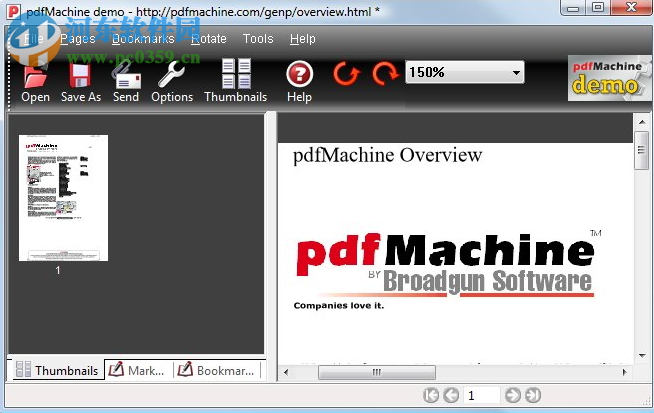
Task: Click the pdfMachine demo logo
Action: coord(609,78)
